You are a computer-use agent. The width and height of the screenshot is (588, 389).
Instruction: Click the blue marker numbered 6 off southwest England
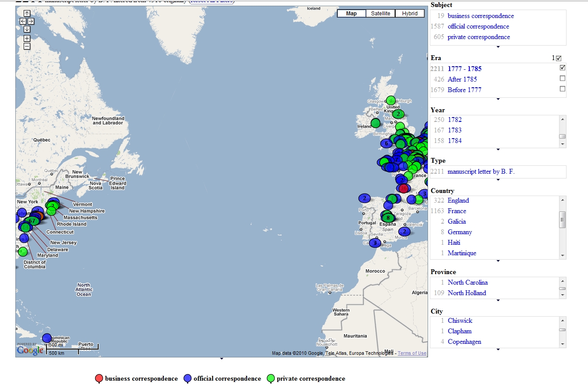coord(386,143)
